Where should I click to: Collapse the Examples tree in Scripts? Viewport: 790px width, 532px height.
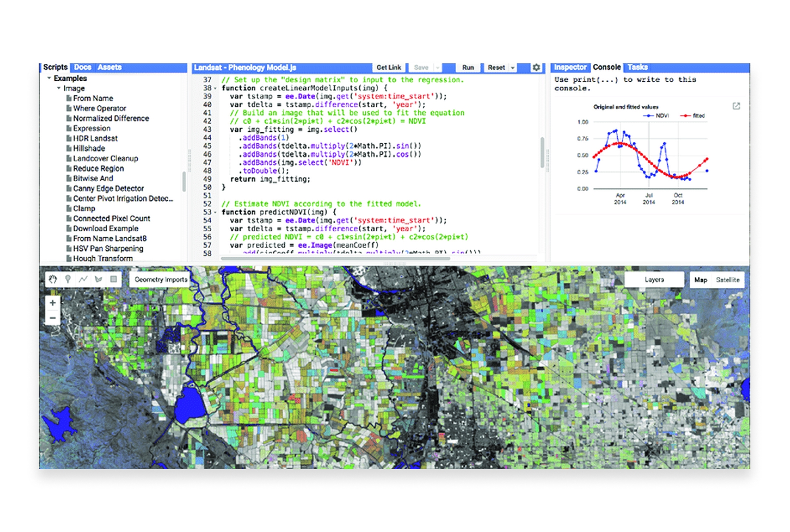pos(48,79)
